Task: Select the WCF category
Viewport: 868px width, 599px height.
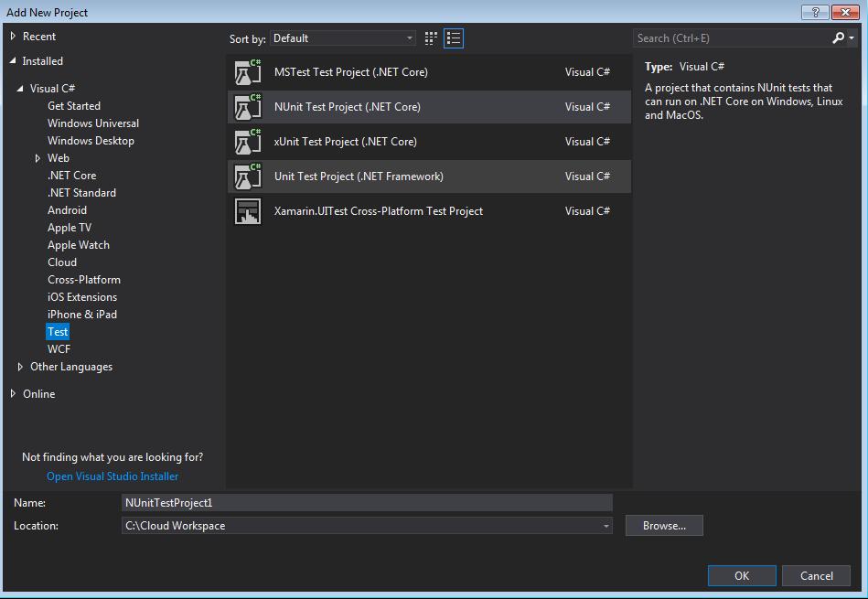Action: click(x=58, y=348)
